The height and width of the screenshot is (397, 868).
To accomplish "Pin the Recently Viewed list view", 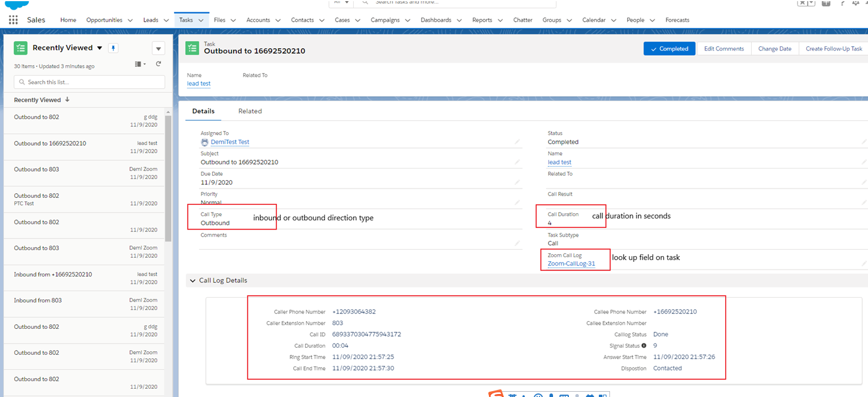I will (x=114, y=48).
